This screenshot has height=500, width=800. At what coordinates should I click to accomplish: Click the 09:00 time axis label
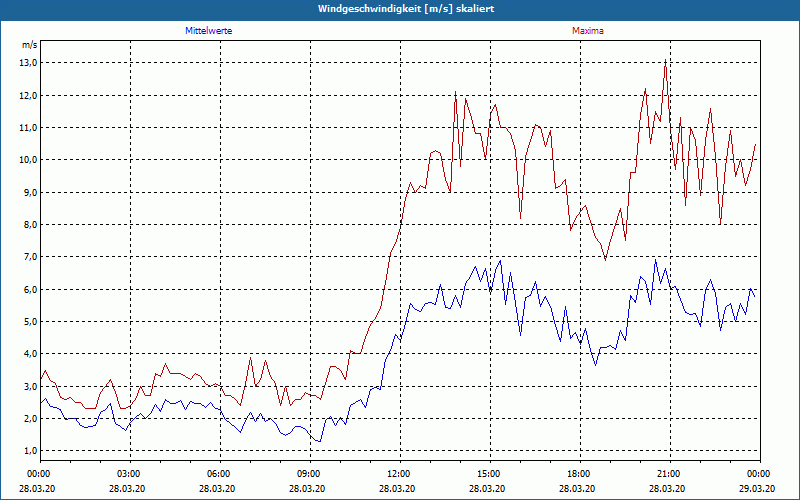click(x=311, y=474)
